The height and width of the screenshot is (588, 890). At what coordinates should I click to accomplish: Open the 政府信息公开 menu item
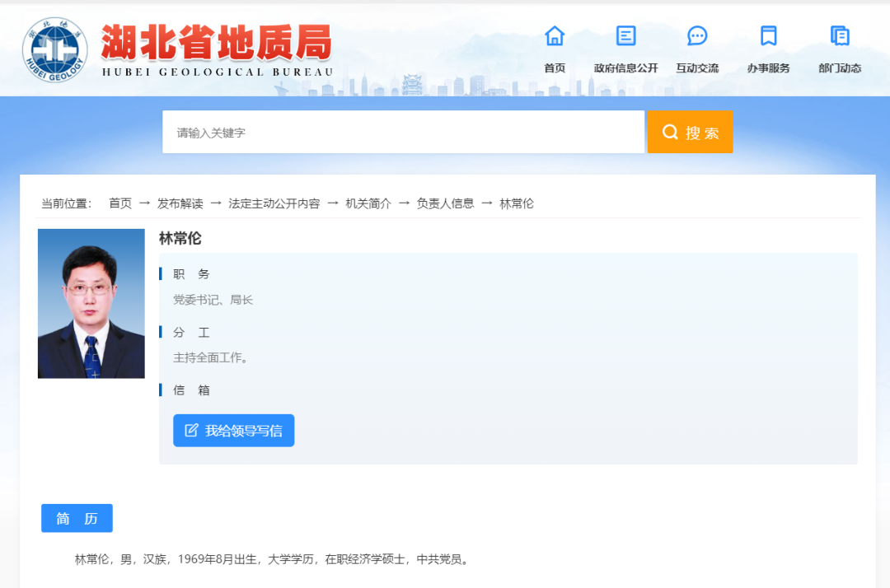coord(625,68)
